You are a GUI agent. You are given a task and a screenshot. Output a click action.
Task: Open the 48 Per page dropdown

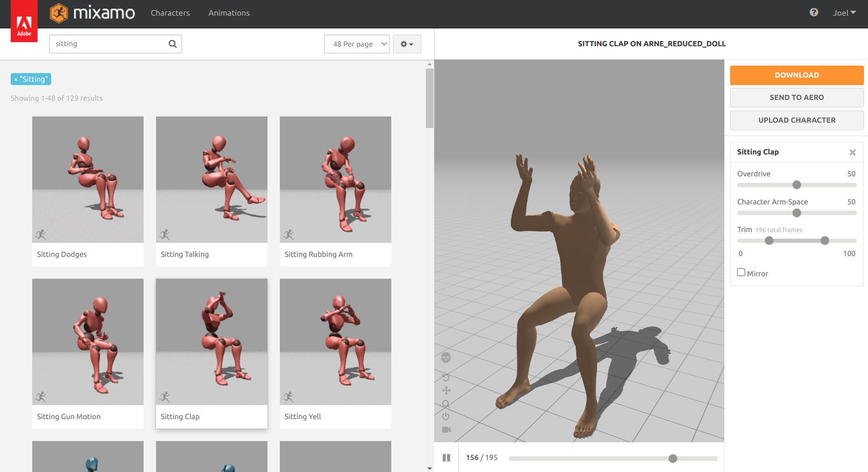[357, 44]
